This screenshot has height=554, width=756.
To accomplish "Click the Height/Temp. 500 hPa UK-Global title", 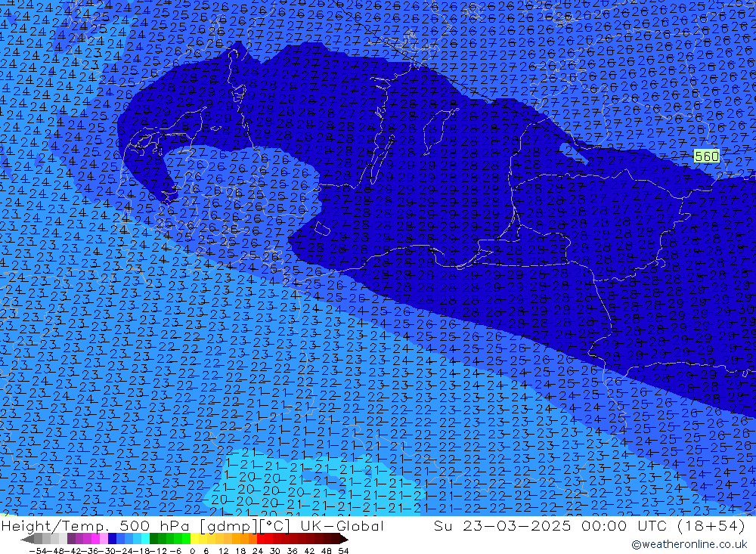I will 192,525.
